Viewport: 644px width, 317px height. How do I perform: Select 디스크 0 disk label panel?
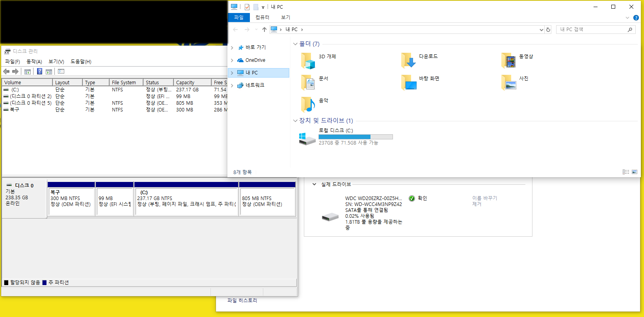(24, 198)
